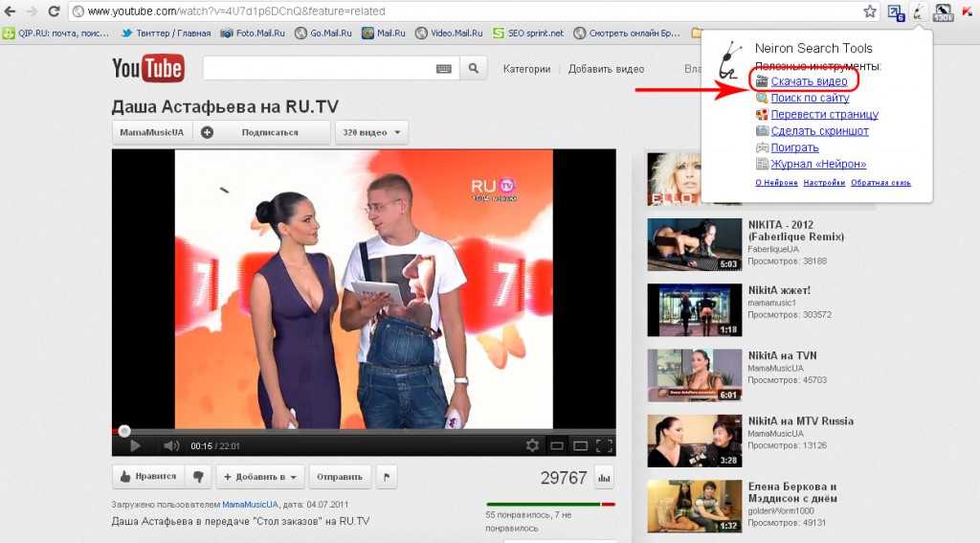The image size is (980, 543).
Task: Click the like/dislike ratio bar
Action: (x=550, y=504)
